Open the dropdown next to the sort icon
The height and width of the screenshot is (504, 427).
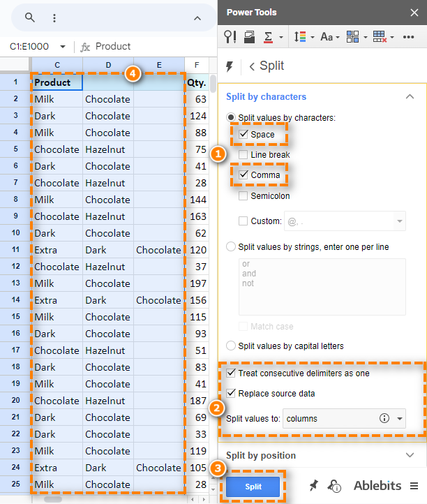[x=313, y=37]
